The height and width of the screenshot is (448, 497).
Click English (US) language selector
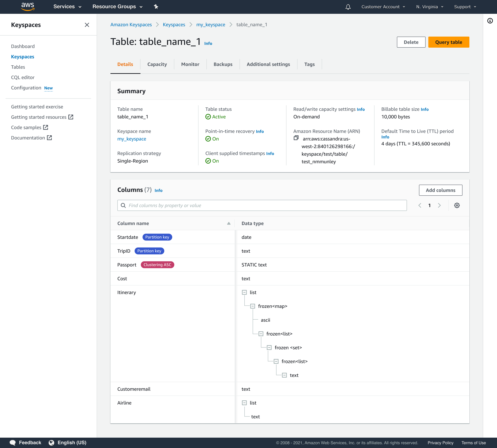tap(72, 442)
